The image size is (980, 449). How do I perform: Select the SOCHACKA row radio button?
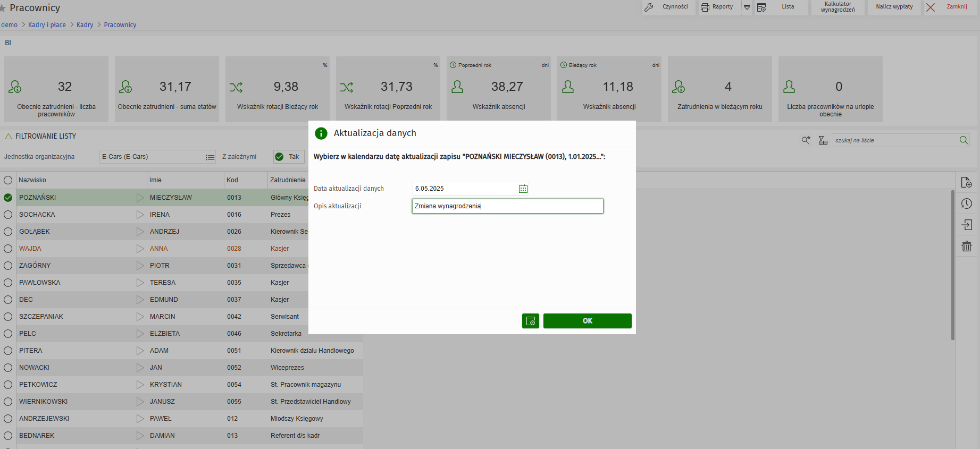pyautogui.click(x=8, y=215)
